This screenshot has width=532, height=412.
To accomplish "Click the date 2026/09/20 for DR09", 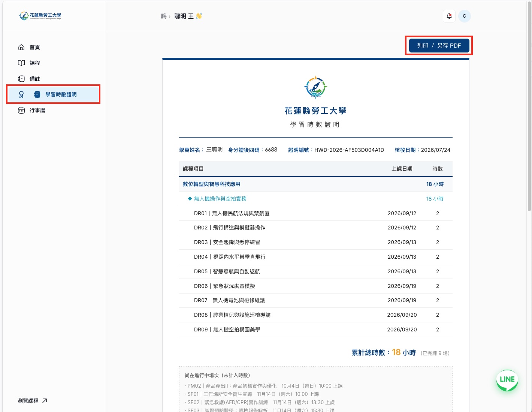I will 402,330.
